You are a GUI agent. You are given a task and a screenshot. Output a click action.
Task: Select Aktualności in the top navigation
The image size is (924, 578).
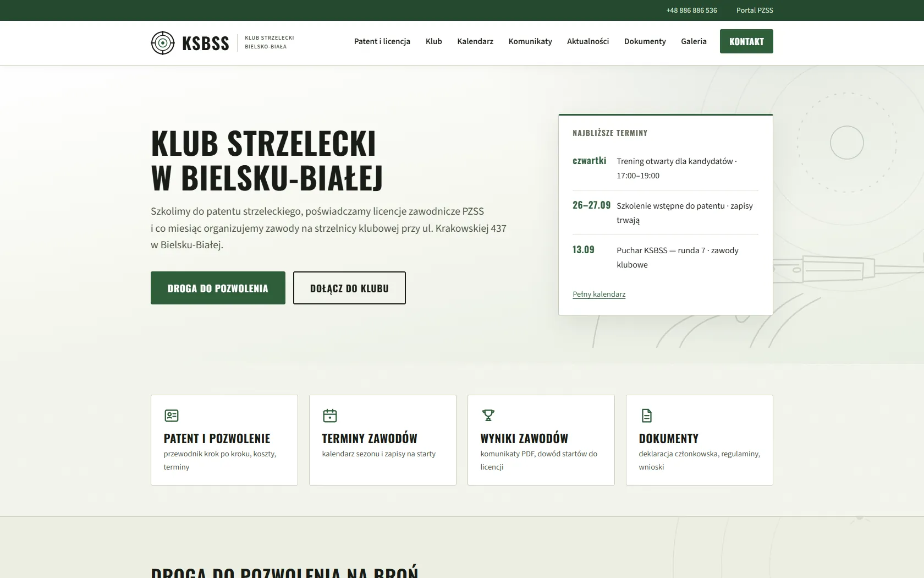coord(588,41)
